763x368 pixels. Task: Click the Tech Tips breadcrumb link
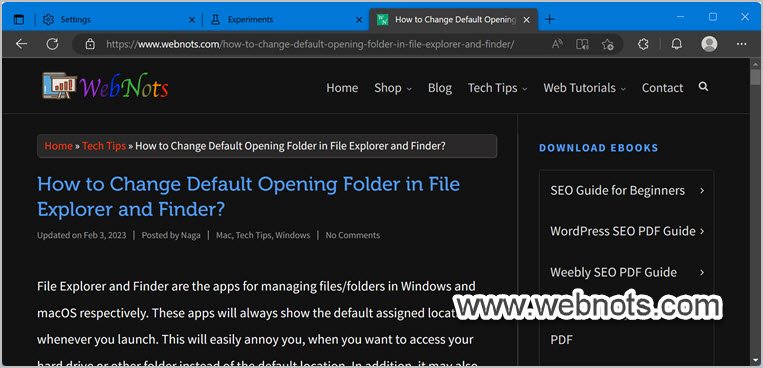coord(104,146)
